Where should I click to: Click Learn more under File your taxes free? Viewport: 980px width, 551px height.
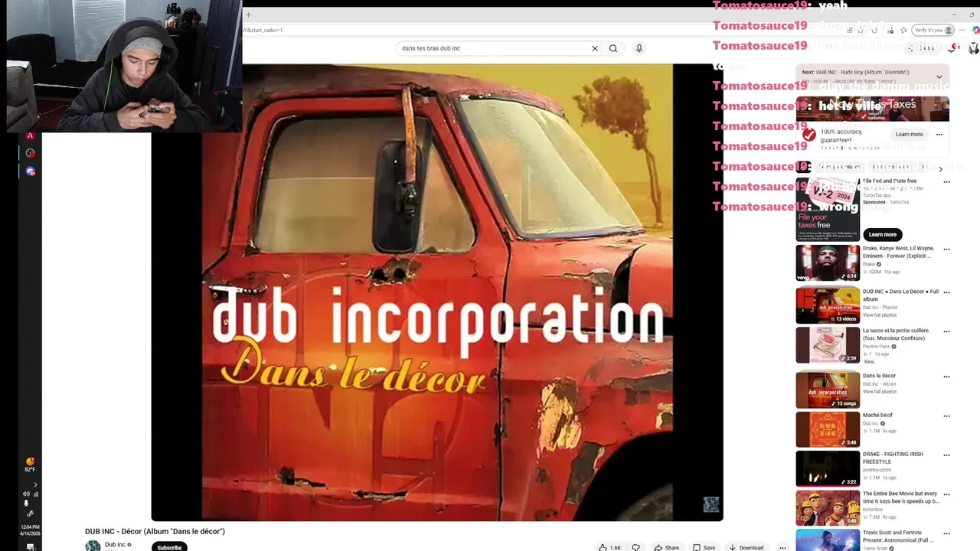882,234
